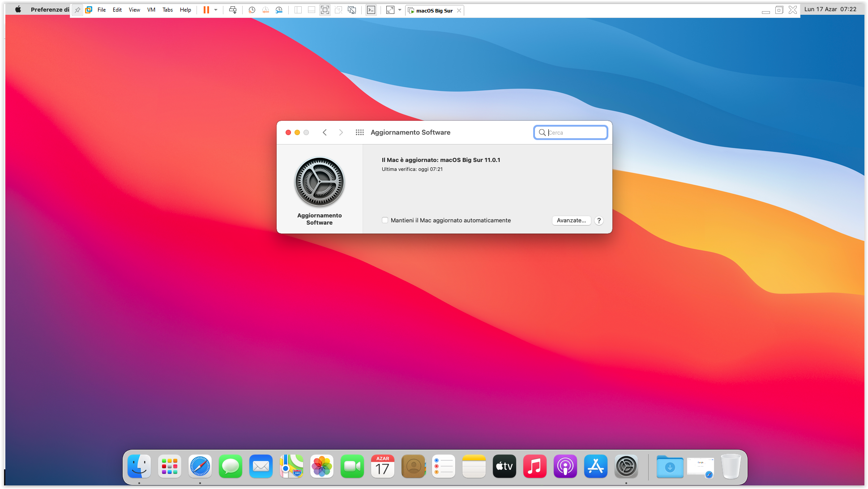The height and width of the screenshot is (489, 868).
Task: Open App Store from the Dock
Action: pyautogui.click(x=595, y=467)
